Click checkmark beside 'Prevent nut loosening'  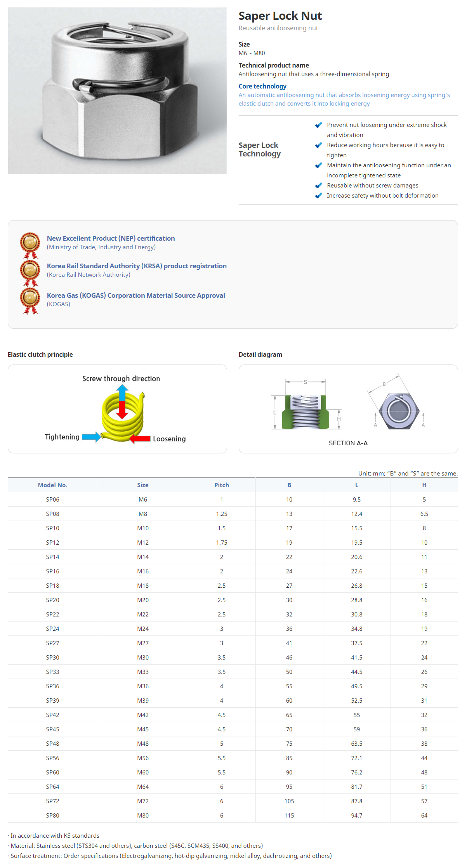click(318, 125)
